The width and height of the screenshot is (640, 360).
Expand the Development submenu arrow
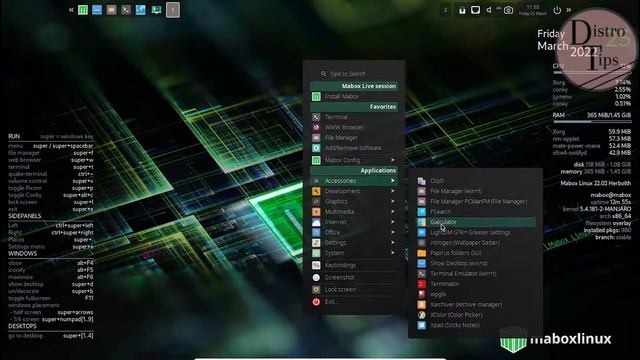pos(393,191)
